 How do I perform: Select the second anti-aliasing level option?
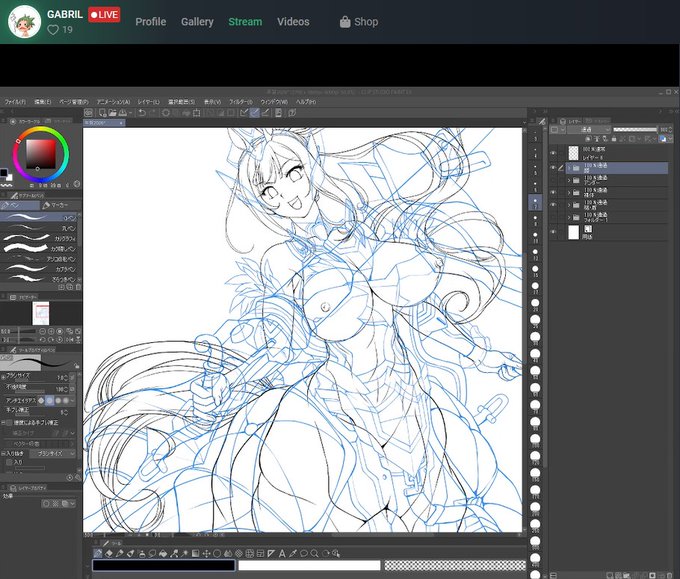49,400
